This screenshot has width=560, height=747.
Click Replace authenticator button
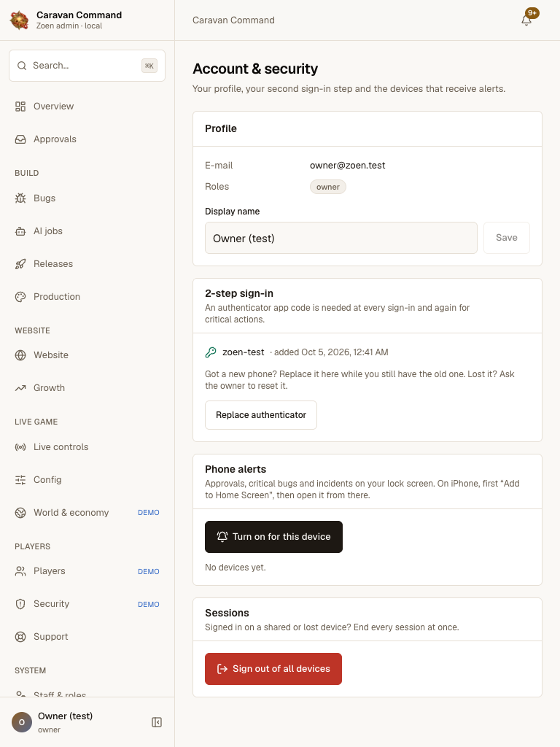coord(261,415)
